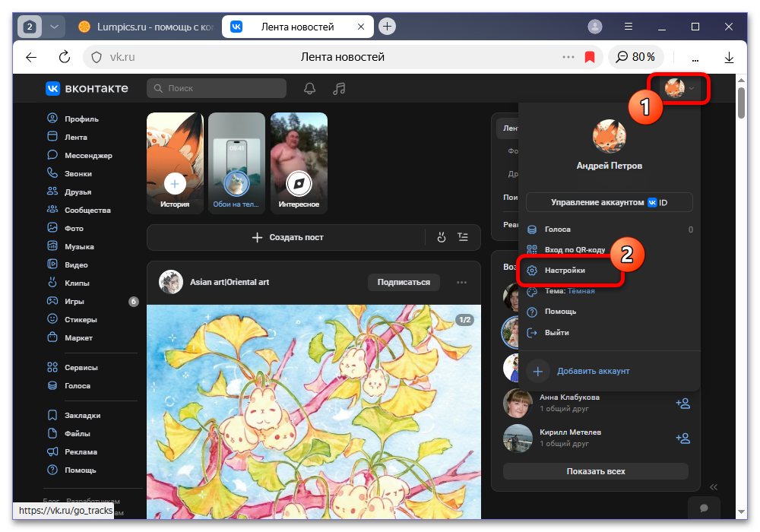Open the 80% zoom indicator

click(635, 57)
